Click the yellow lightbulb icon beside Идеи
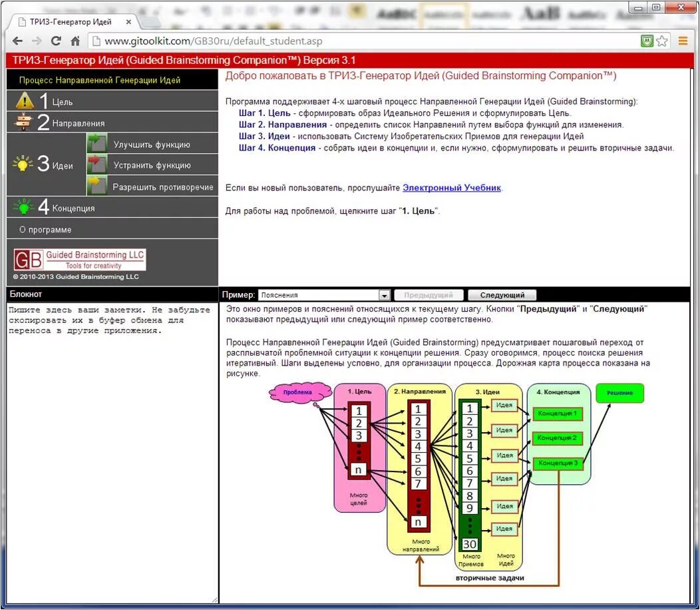Image resolution: width=700 pixels, height=610 pixels. tap(23, 163)
